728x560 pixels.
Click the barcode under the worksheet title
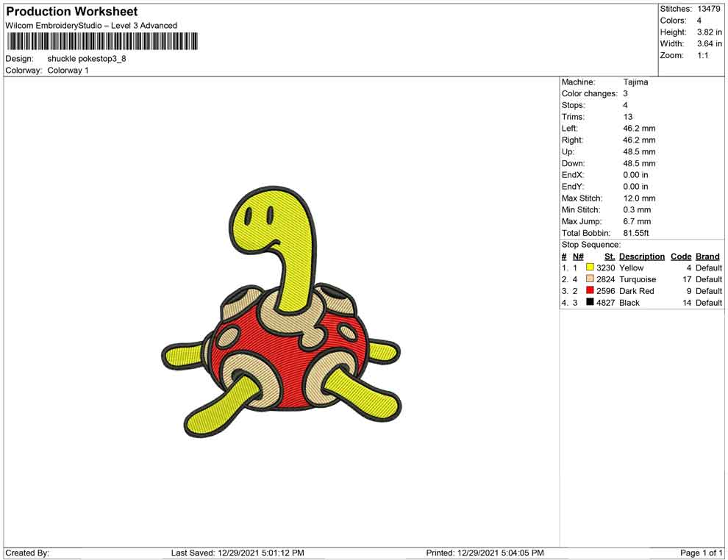coord(101,41)
